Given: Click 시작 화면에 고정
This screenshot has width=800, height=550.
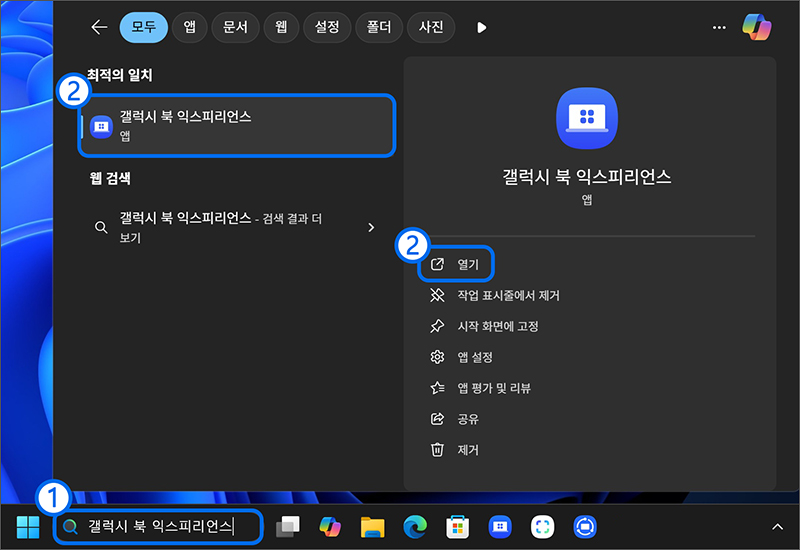Looking at the screenshot, I should pyautogui.click(x=484, y=327).
